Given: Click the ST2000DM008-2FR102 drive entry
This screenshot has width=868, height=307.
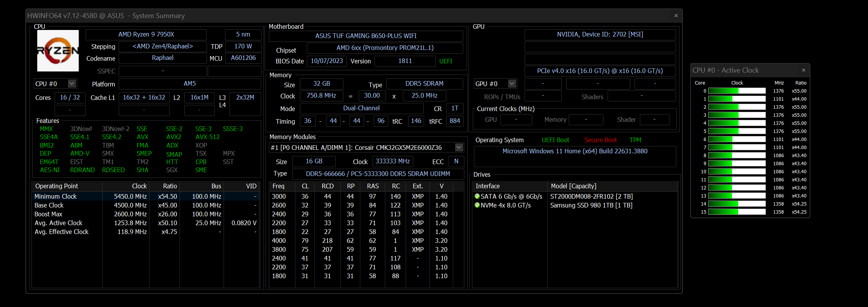Looking at the screenshot, I should (x=591, y=197).
